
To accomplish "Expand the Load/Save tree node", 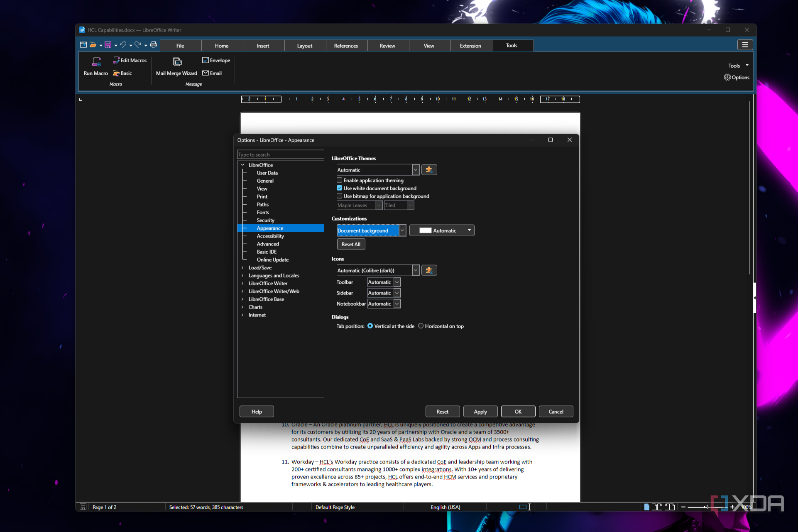I will point(242,267).
